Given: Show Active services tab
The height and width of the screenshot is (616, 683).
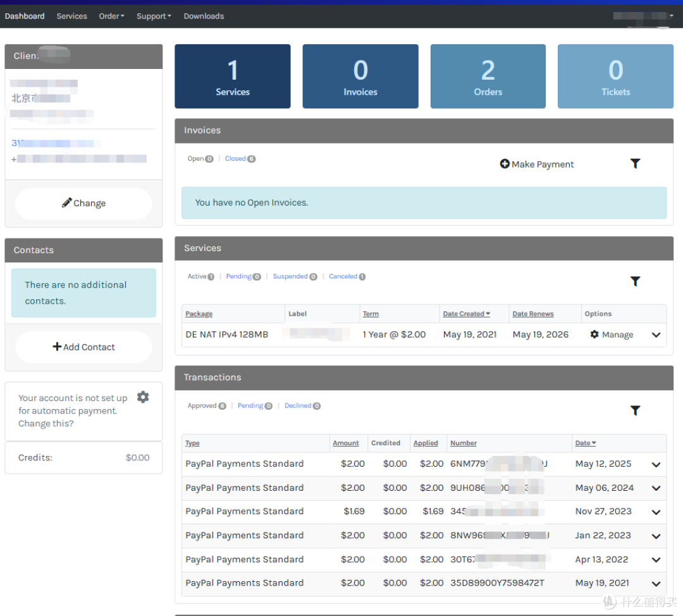Looking at the screenshot, I should tap(201, 276).
